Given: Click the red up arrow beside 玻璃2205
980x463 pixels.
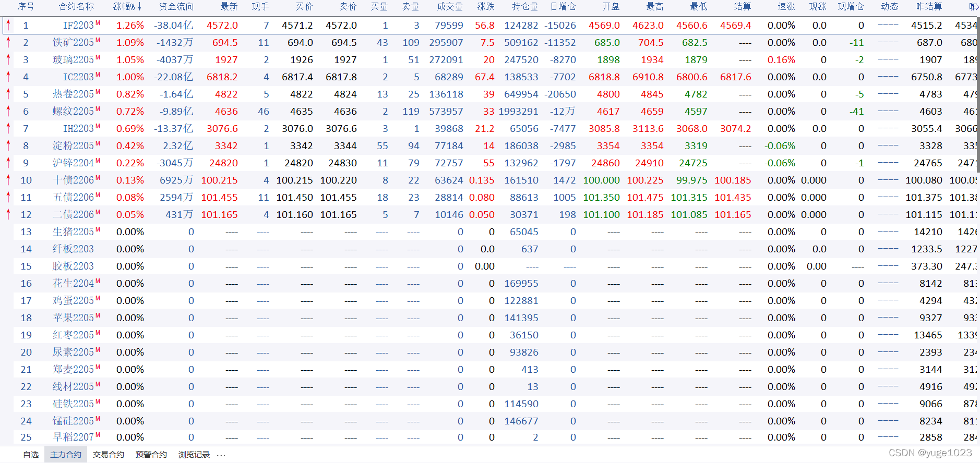Looking at the screenshot, I should pyautogui.click(x=8, y=59).
